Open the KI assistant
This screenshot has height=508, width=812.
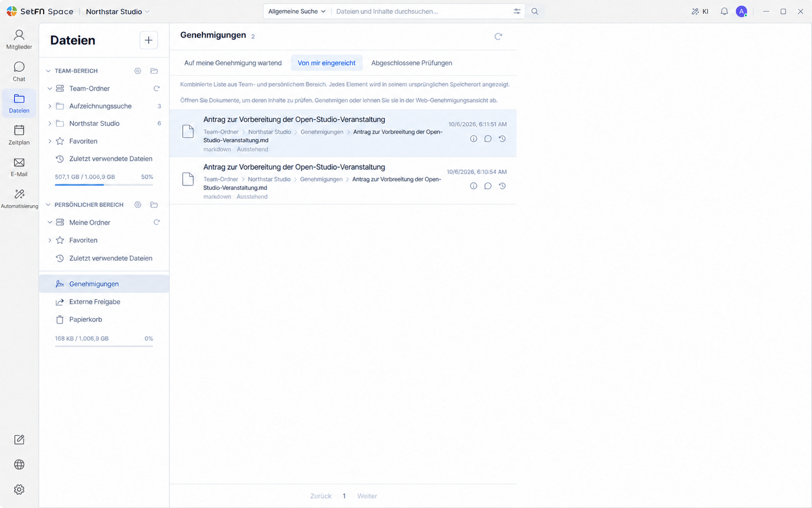pos(700,11)
